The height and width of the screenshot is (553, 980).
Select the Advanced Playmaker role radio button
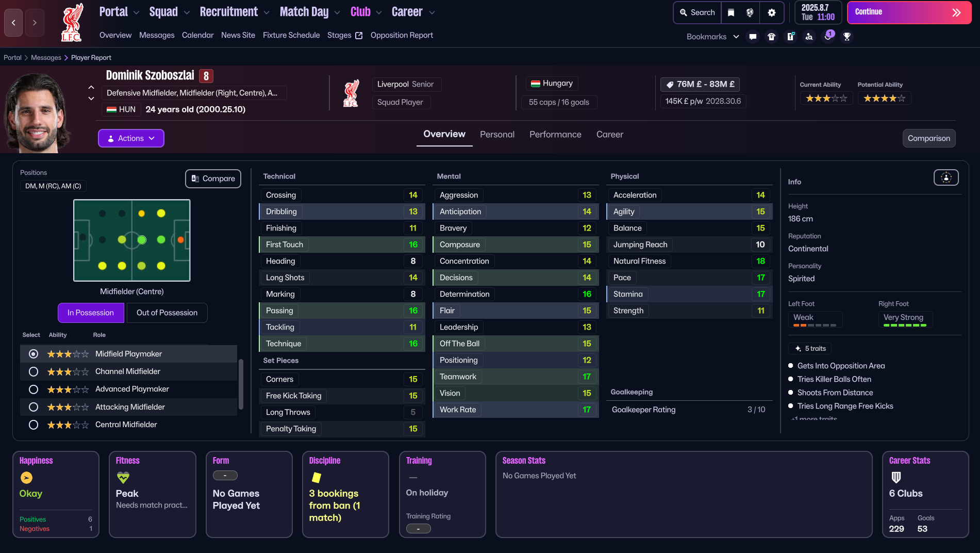point(34,389)
